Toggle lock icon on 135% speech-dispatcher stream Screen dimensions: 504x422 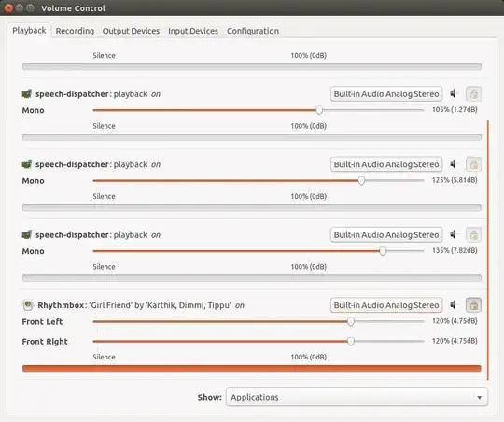pyautogui.click(x=473, y=234)
